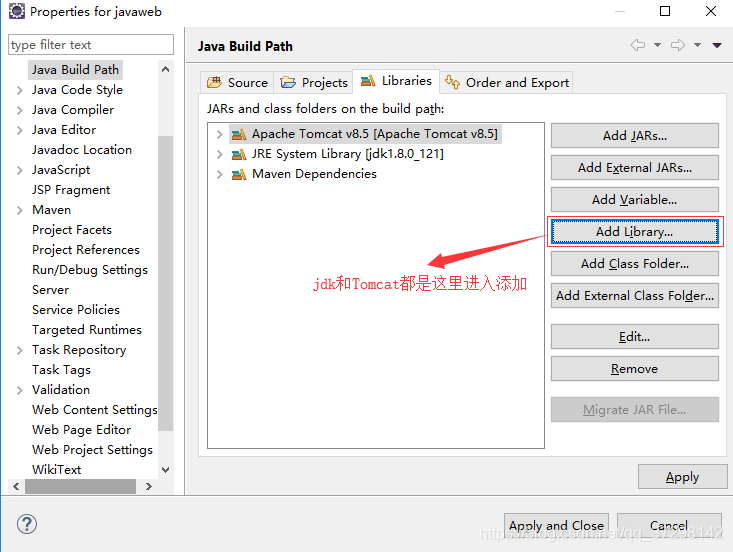
Task: Click the horizontal scroll right arrow
Action: 149,487
